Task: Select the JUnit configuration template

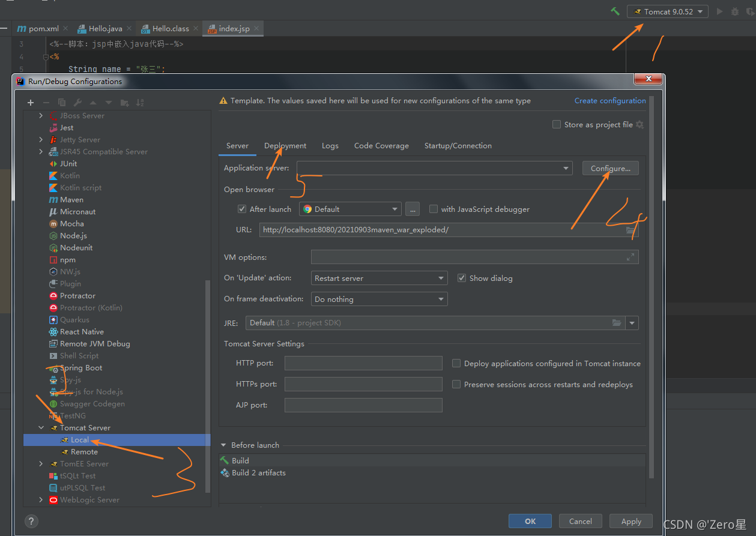Action: [68, 163]
